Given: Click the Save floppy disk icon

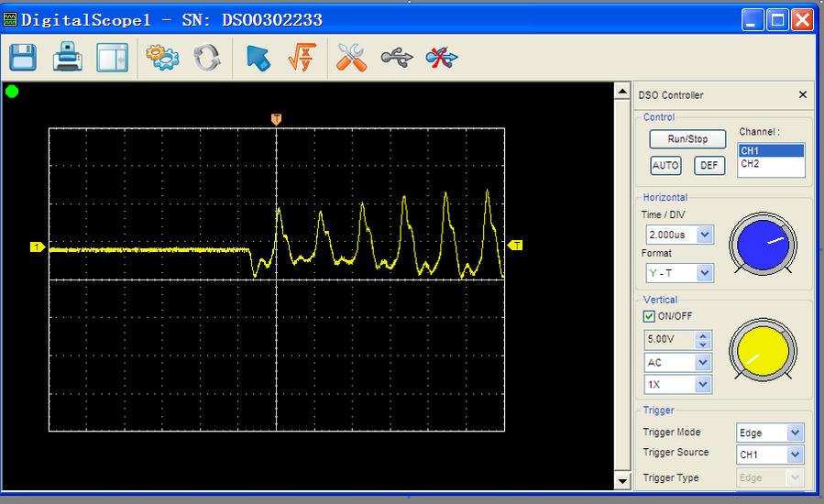Looking at the screenshot, I should (23, 58).
